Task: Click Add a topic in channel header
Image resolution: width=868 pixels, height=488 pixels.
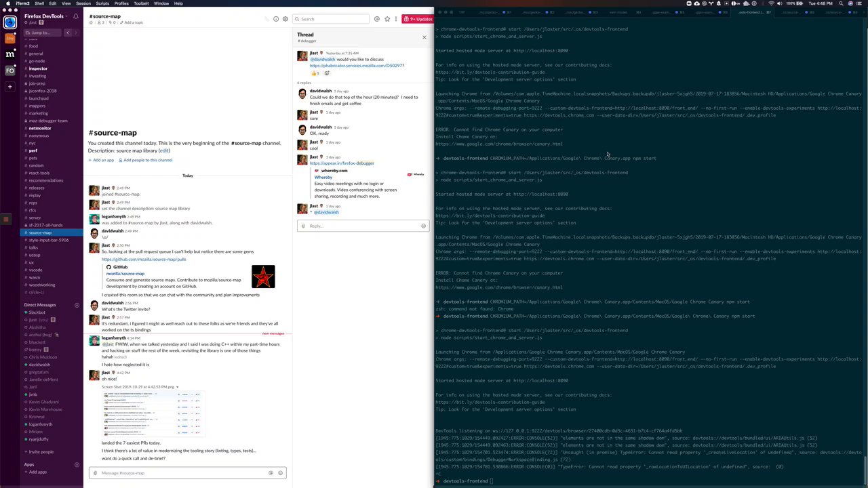Action: point(130,22)
